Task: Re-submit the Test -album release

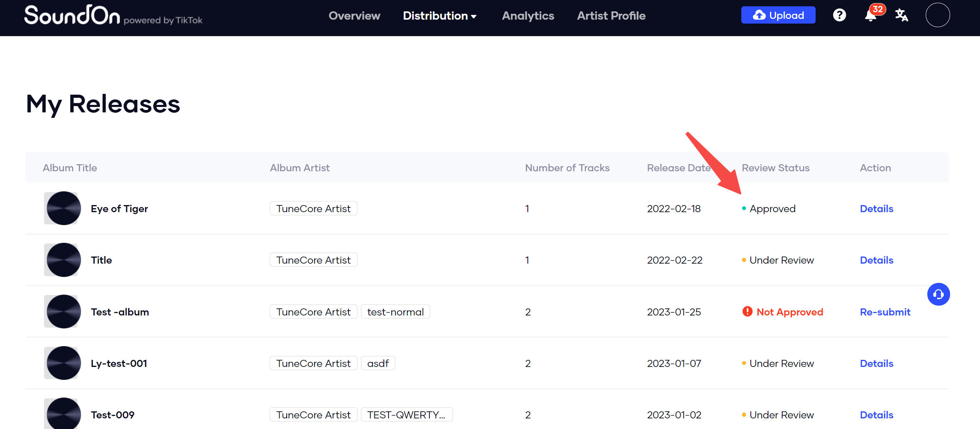Action: [885, 312]
